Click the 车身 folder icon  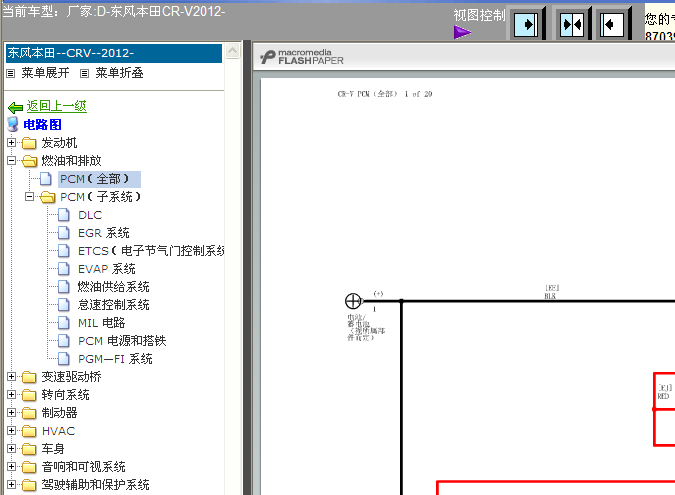point(29,449)
